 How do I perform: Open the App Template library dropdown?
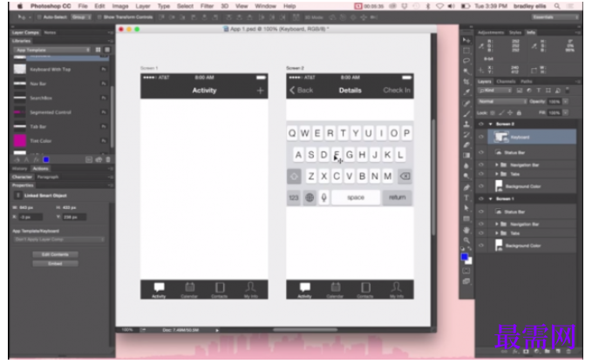pos(51,50)
